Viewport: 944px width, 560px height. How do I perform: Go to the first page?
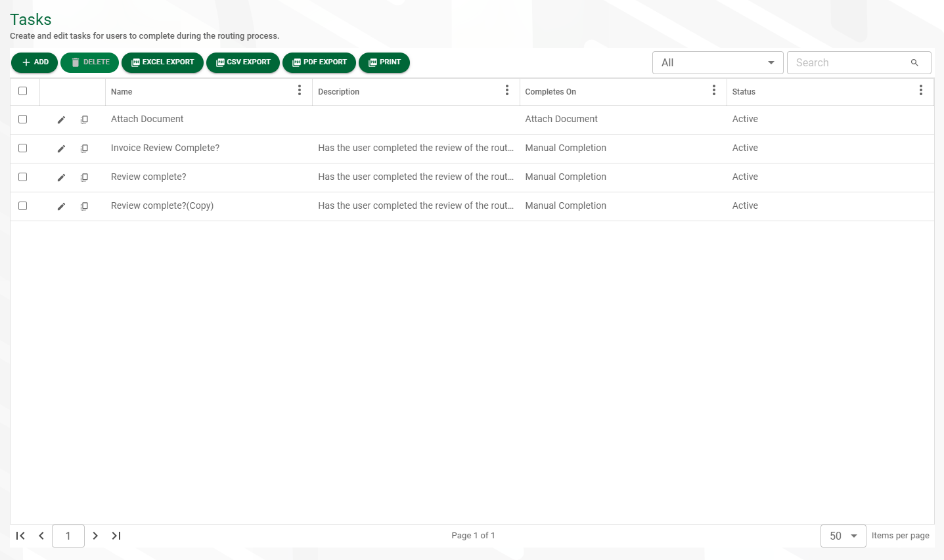(20, 536)
